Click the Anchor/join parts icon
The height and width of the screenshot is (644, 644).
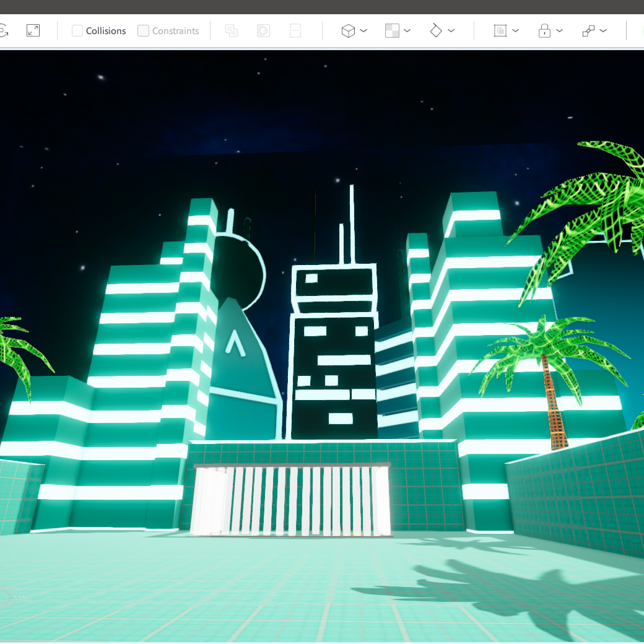[x=588, y=30]
